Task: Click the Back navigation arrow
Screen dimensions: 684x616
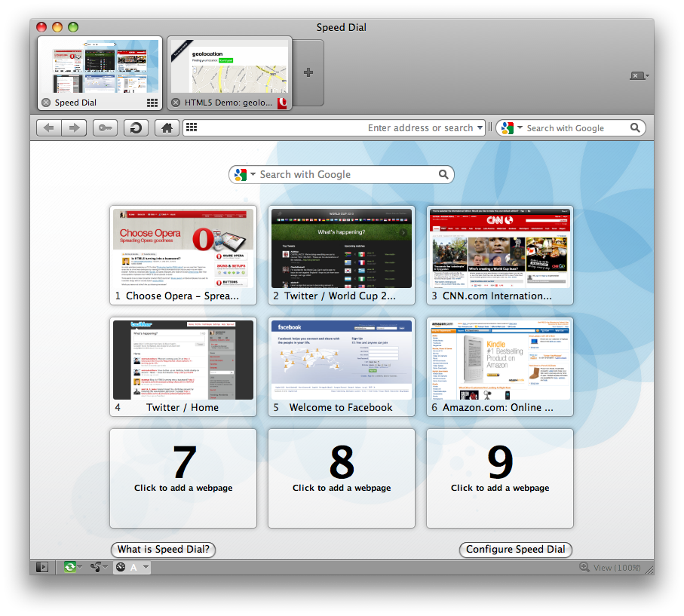Action: [x=48, y=127]
